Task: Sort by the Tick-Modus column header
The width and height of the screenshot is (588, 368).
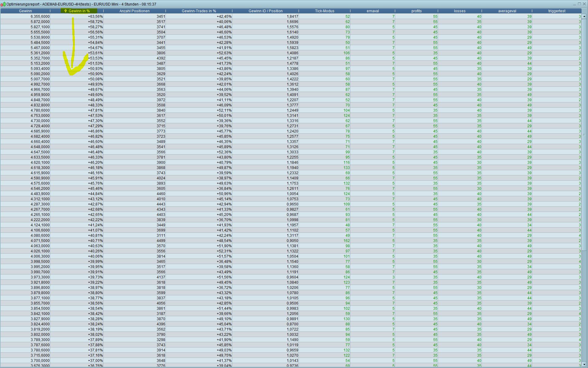Action: point(325,11)
